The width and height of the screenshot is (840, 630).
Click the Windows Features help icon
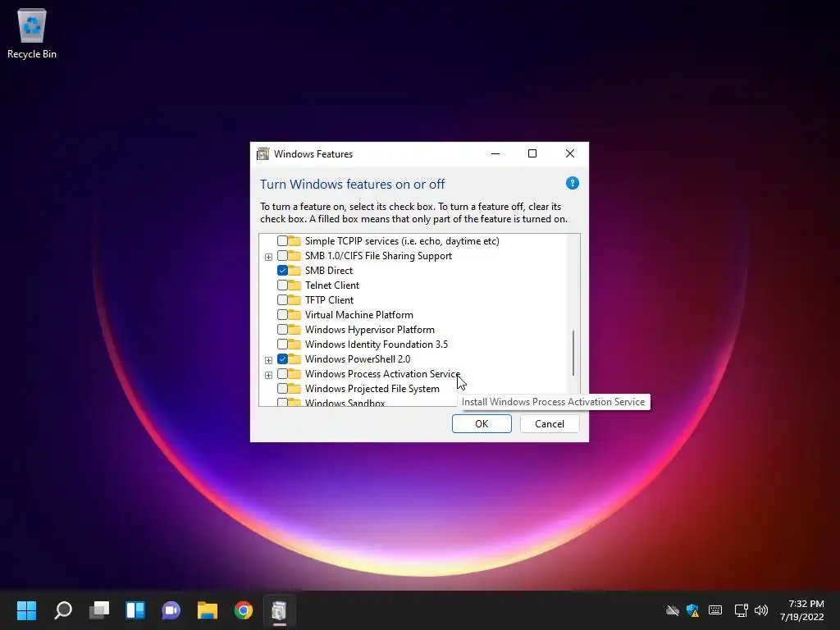(x=572, y=183)
